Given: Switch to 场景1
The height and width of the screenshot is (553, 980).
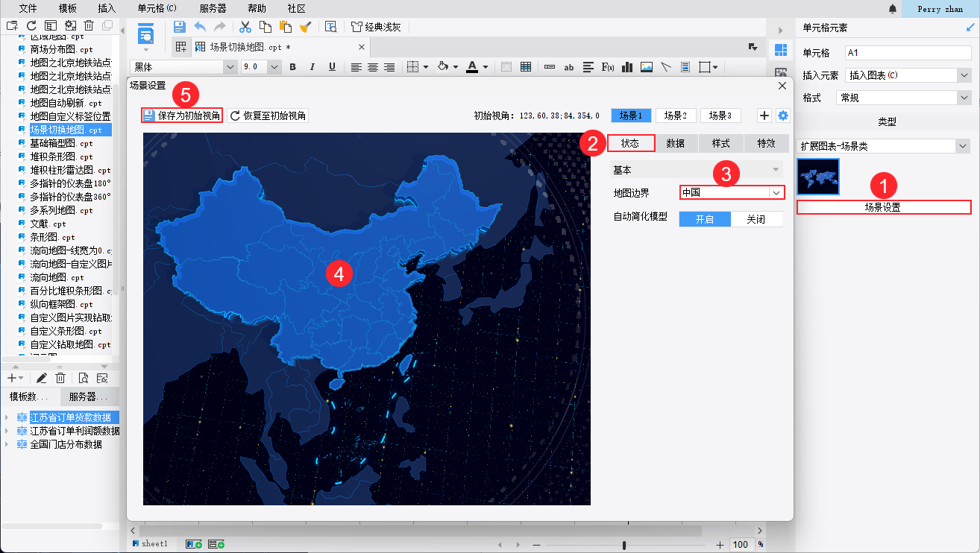Looking at the screenshot, I should pos(631,116).
